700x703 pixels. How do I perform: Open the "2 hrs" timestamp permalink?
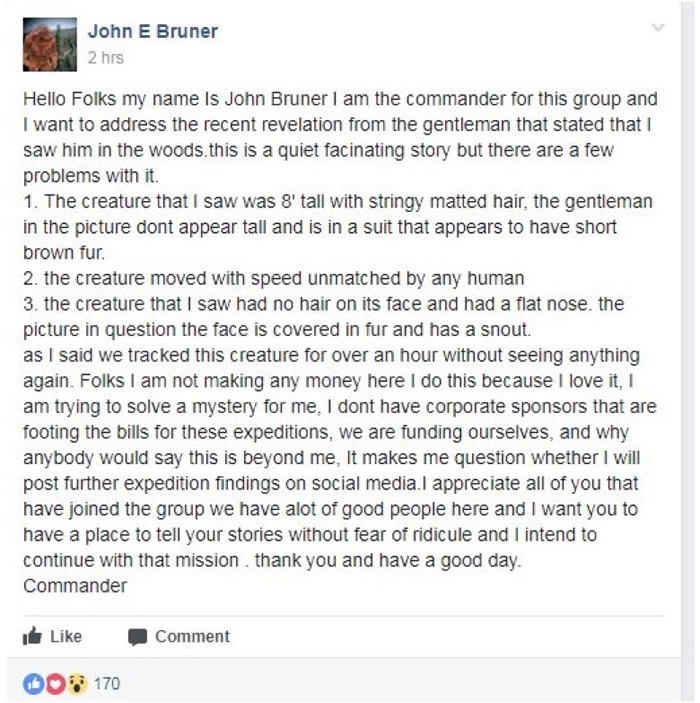105,57
